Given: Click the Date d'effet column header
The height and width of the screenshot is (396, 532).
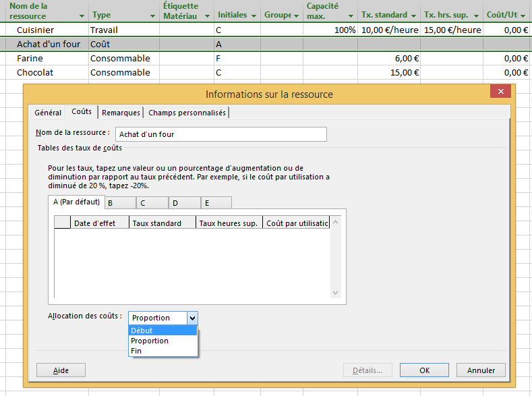Looking at the screenshot, I should click(99, 223).
